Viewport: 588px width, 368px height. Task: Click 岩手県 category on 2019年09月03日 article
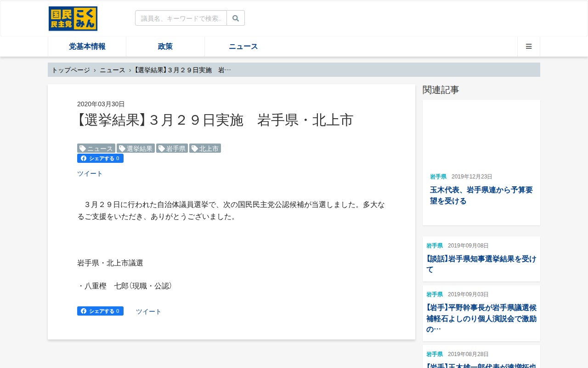(x=435, y=294)
